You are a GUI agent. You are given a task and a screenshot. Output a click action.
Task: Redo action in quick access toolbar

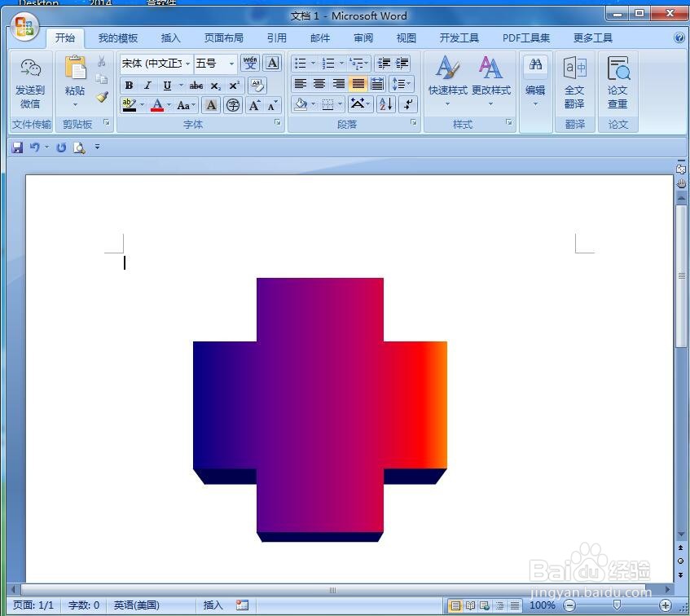(61, 147)
